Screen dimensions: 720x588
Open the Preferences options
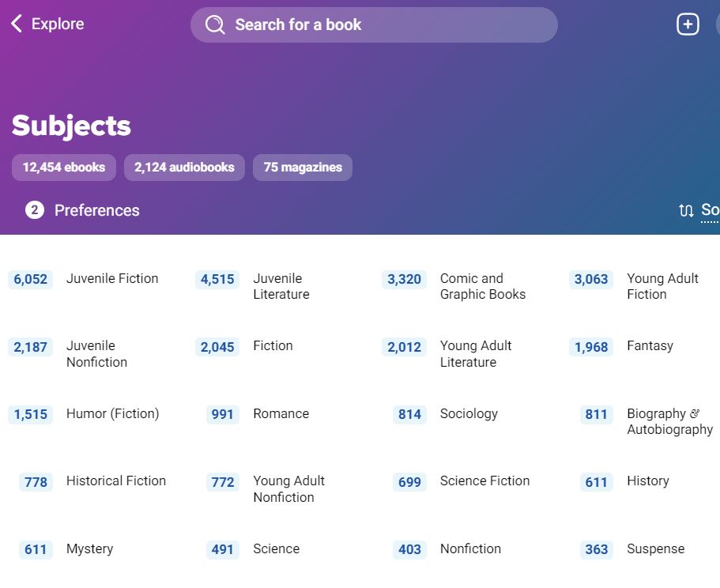96,210
